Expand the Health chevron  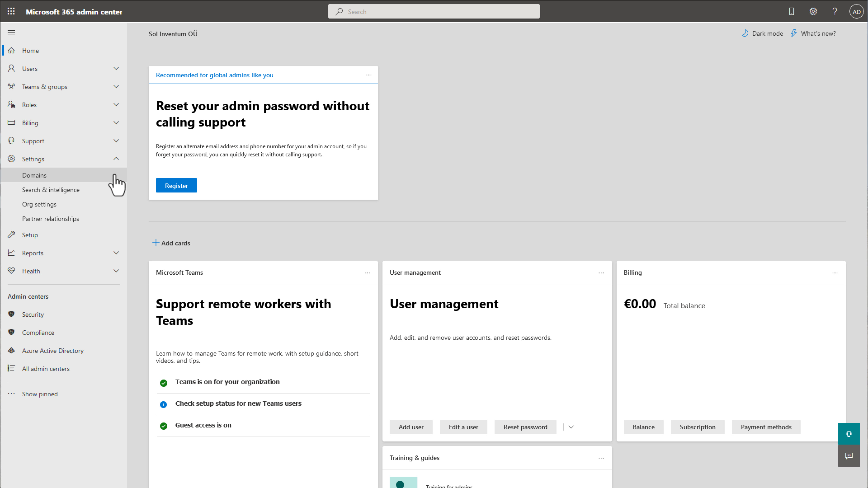(x=116, y=271)
